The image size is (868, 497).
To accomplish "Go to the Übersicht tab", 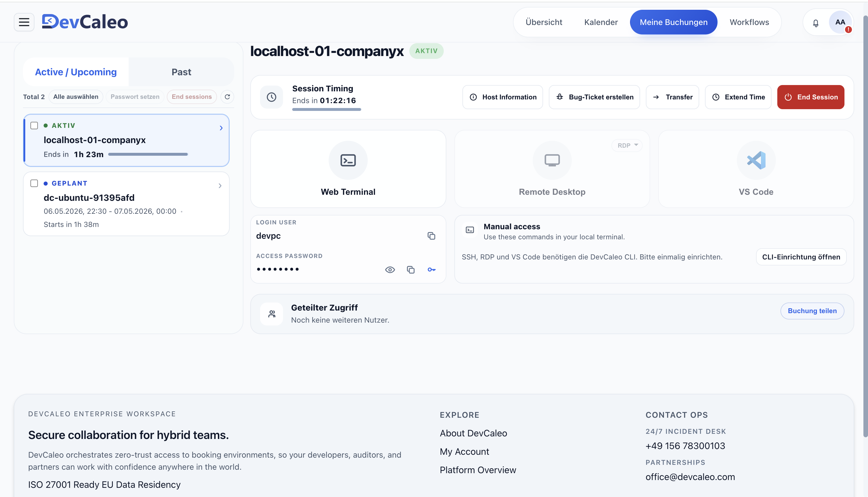I will pos(544,22).
